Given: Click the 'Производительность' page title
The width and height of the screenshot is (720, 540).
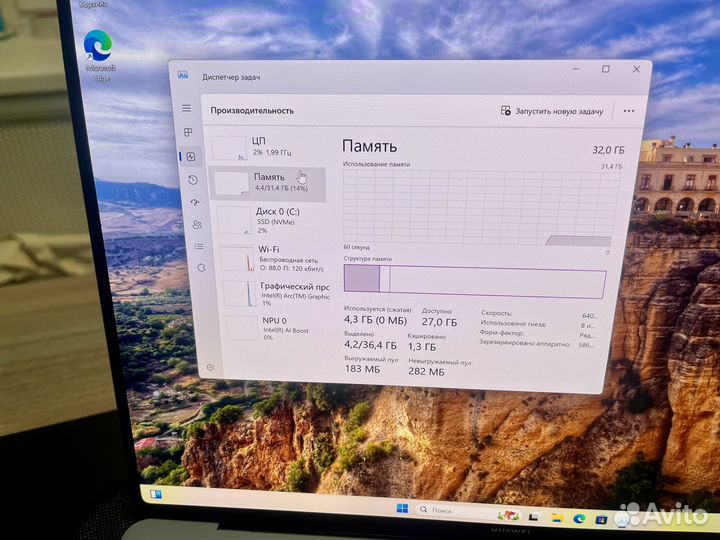Looking at the screenshot, I should click(252, 111).
